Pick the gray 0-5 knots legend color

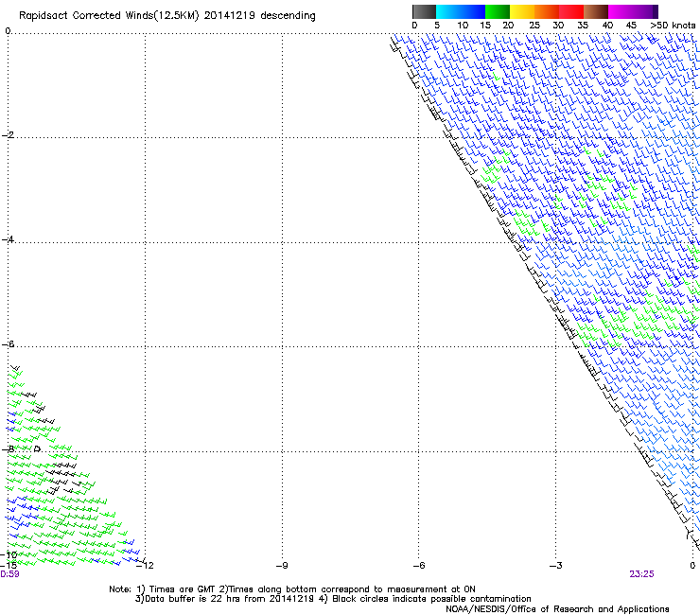pos(424,11)
